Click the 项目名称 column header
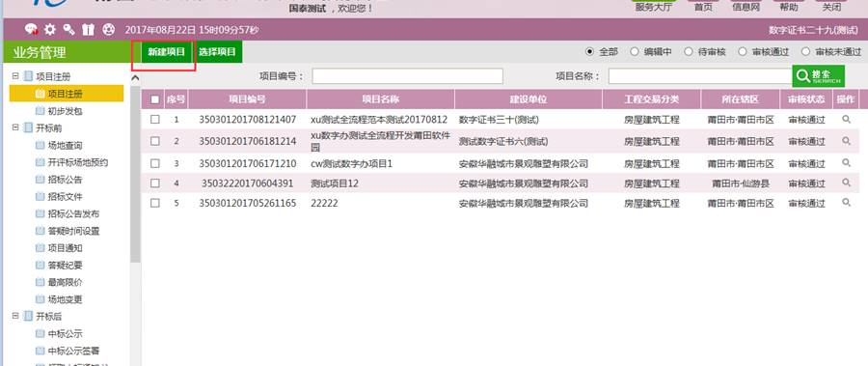Image resolution: width=868 pixels, height=366 pixels. coord(380,99)
